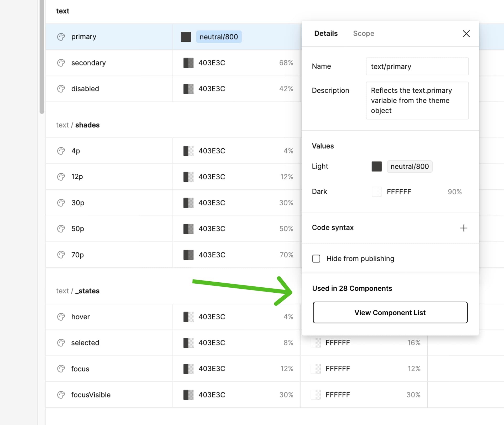Open the selected row FFFFFF dark swatch
504x425 pixels.
316,343
